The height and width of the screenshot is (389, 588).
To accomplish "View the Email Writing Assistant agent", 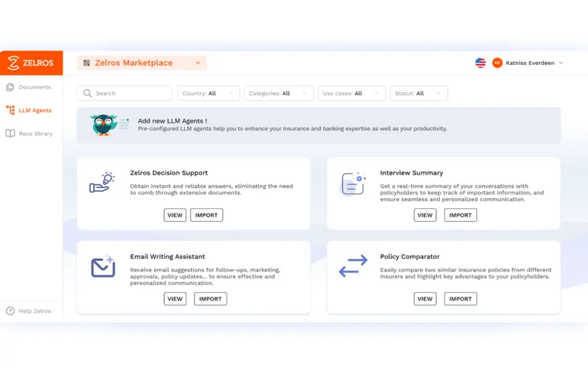I will click(175, 299).
